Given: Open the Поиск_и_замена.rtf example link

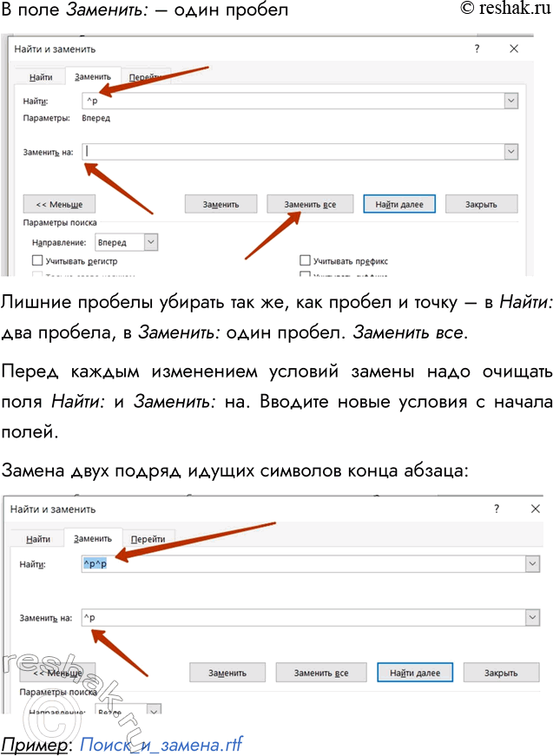Looking at the screenshot, I should pyautogui.click(x=161, y=744).
